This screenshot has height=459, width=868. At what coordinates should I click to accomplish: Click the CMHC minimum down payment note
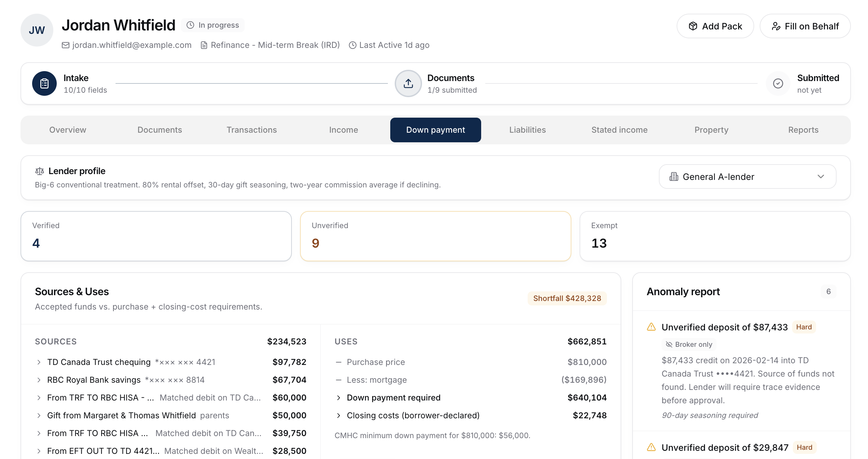[x=432, y=435]
